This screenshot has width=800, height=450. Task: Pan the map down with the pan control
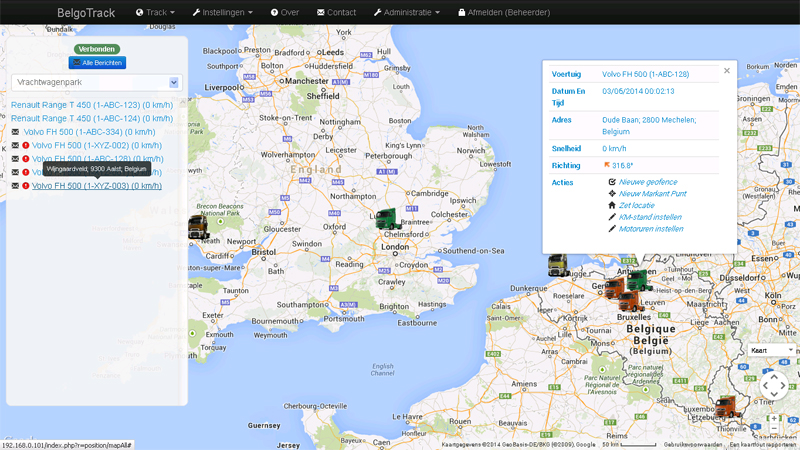[x=774, y=394]
